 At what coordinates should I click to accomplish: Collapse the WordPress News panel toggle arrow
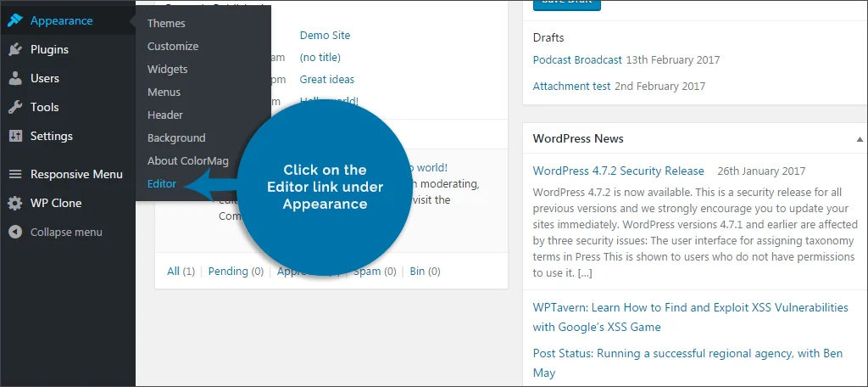point(860,138)
